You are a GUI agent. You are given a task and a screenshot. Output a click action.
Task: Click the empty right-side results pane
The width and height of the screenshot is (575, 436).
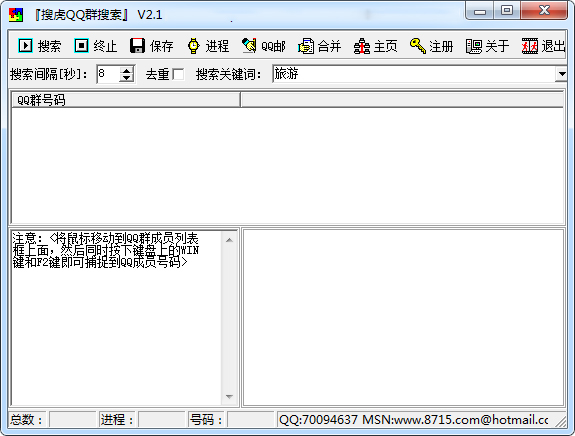click(x=403, y=318)
